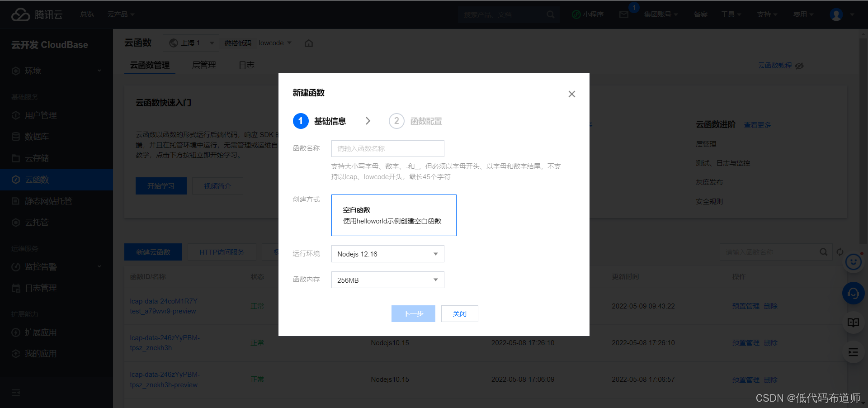Focus the top search products input
868x408 pixels.
click(x=503, y=14)
